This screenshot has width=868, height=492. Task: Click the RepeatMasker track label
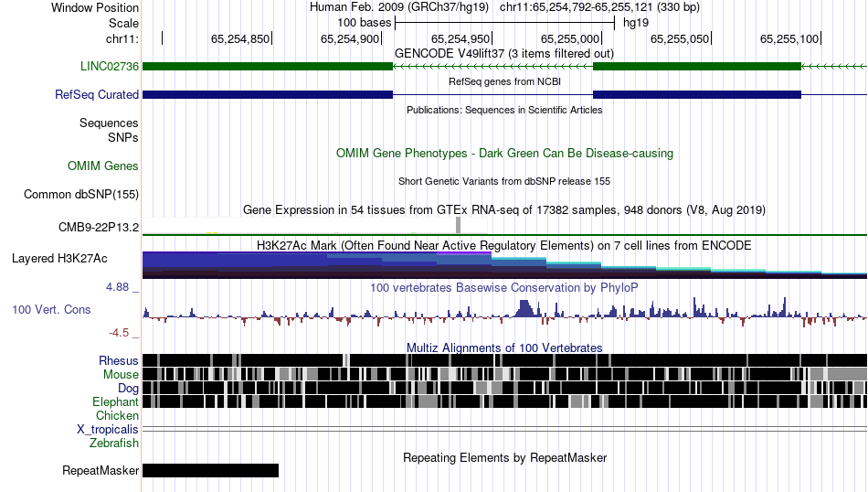pyautogui.click(x=101, y=470)
